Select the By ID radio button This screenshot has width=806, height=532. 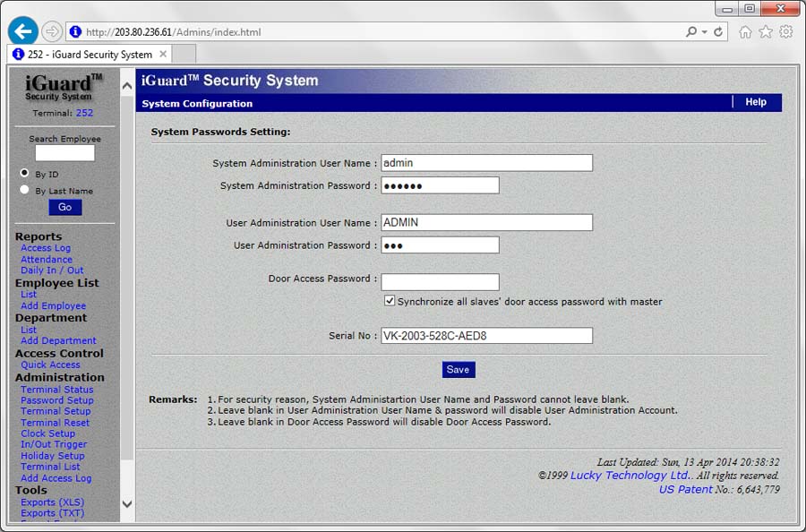pos(24,173)
